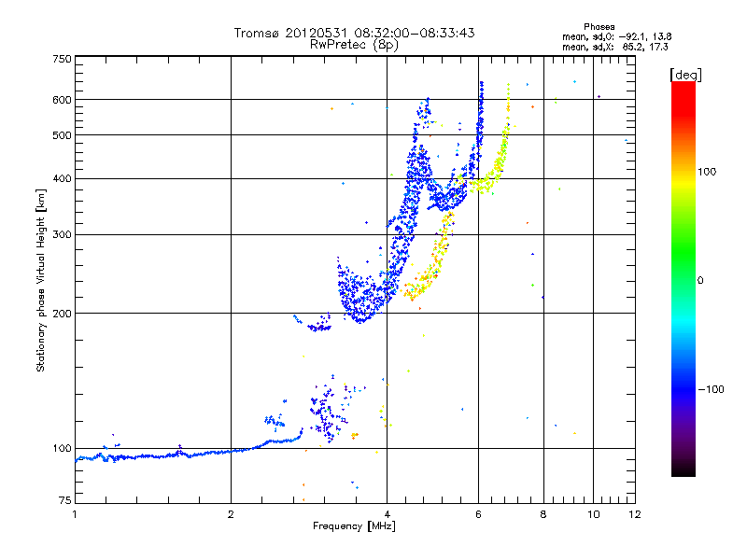747x560 pixels.
Task: Click the x-axis label '10'
Action: tap(593, 514)
